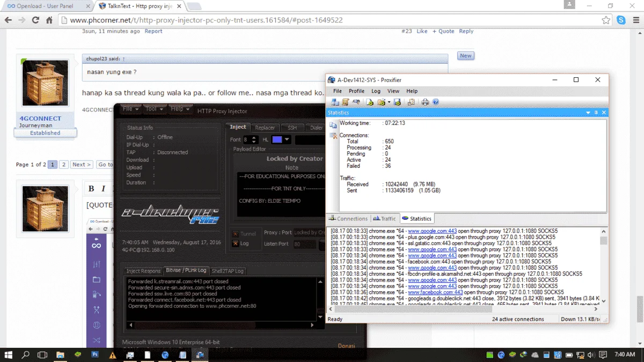Go to page 2 of forum thread
The height and width of the screenshot is (362, 644).
(63, 165)
